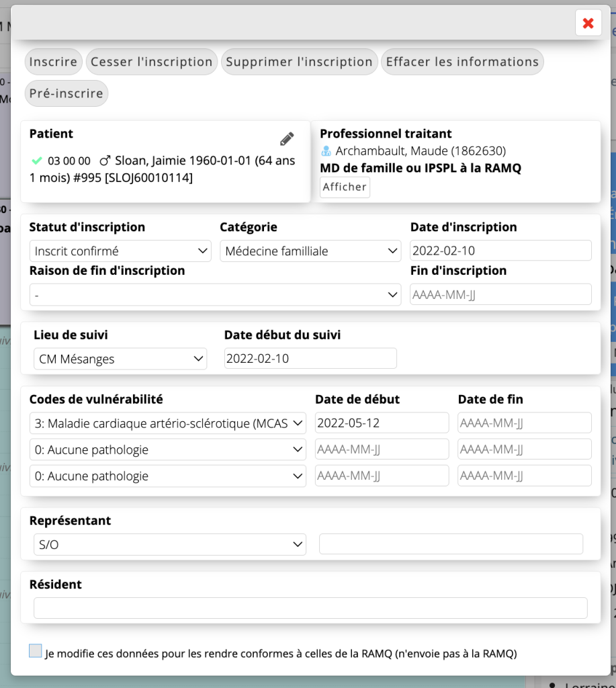616x688 pixels.
Task: Click the pencil edit icon for Patient
Action: (x=287, y=138)
